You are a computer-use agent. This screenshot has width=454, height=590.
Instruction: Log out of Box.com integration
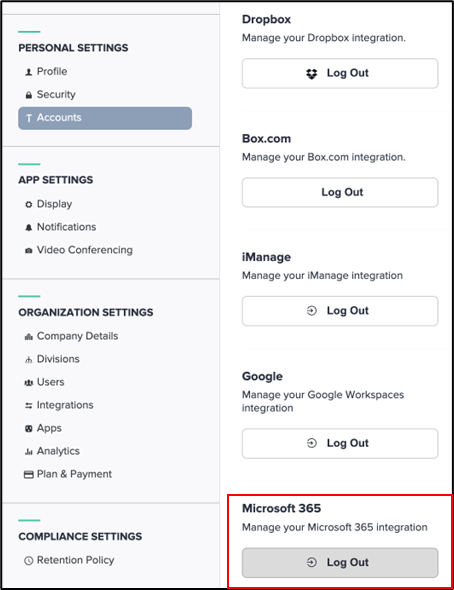pos(340,192)
